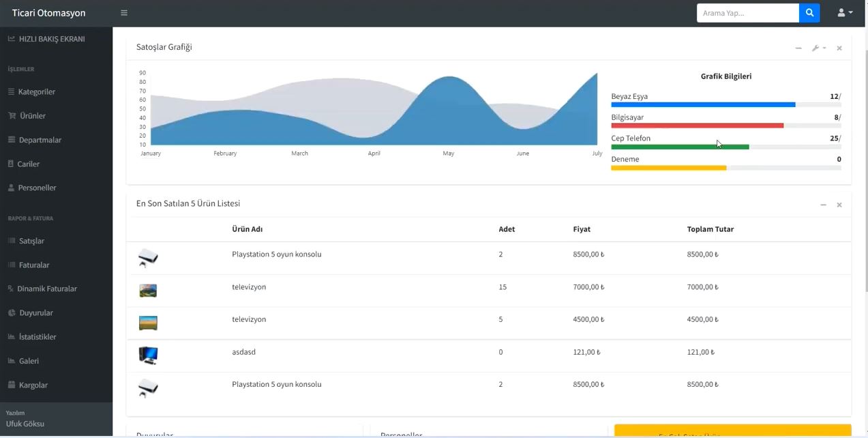Open Kategoriler from the sidebar
868x438 pixels.
pyautogui.click(x=37, y=92)
